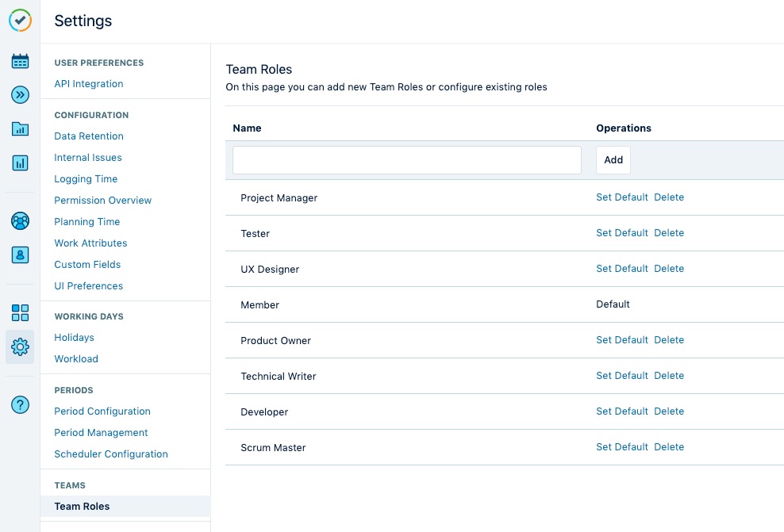The image size is (784, 532).
Task: Open the folder chart icon in sidebar
Action: [21, 129]
